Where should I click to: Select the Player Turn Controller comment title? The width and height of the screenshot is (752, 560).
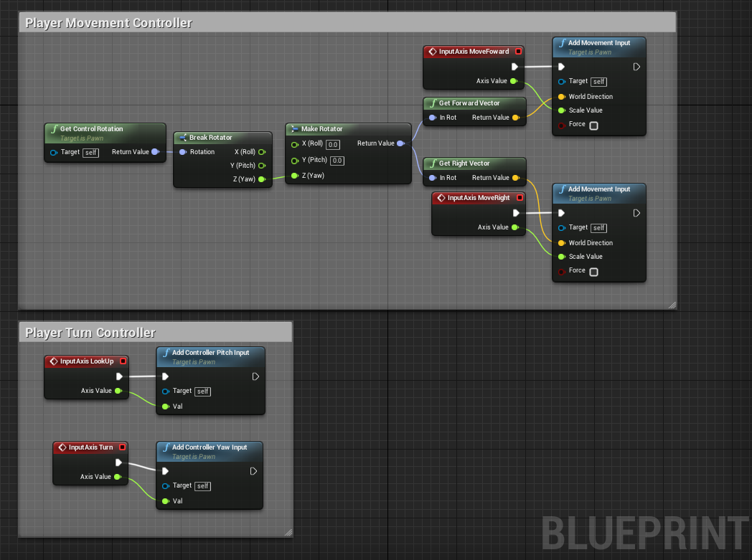(90, 333)
